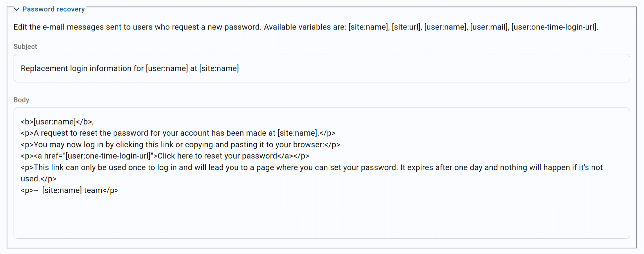This screenshot has height=254, width=644.
Task: Click inside the Subject input field
Action: tap(199, 68)
